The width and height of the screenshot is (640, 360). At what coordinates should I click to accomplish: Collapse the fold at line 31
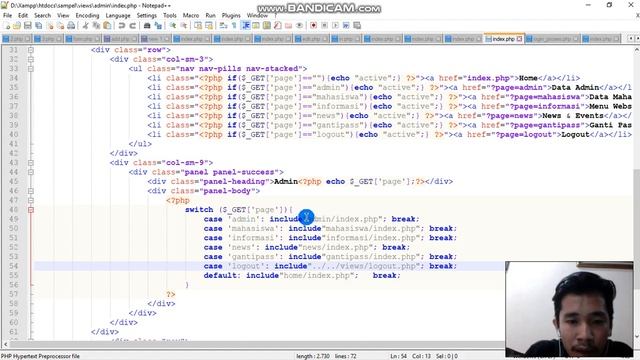(x=31, y=50)
